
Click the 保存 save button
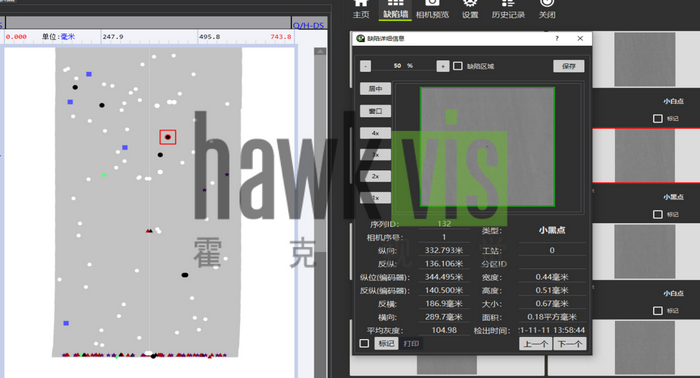pos(569,66)
